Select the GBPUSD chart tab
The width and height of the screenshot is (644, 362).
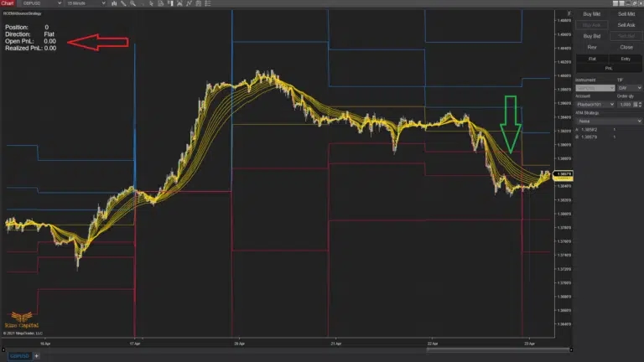pos(15,356)
